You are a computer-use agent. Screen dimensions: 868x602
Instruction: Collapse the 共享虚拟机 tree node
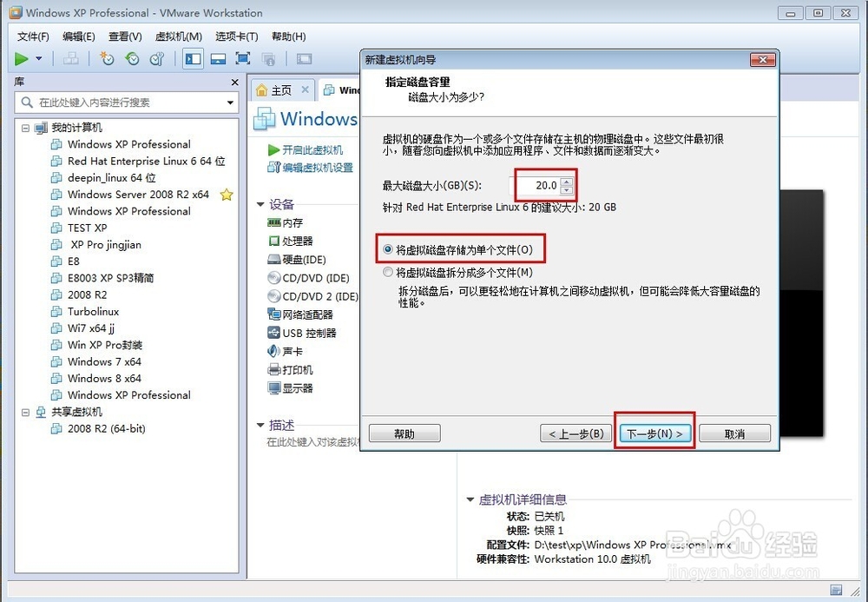click(25, 412)
